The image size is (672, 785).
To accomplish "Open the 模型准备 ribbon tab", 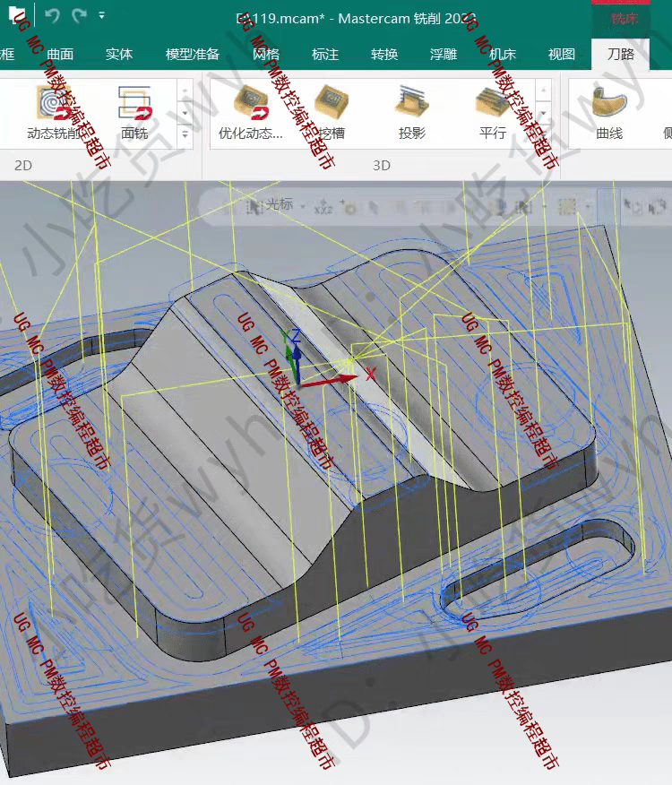I will tap(193, 54).
